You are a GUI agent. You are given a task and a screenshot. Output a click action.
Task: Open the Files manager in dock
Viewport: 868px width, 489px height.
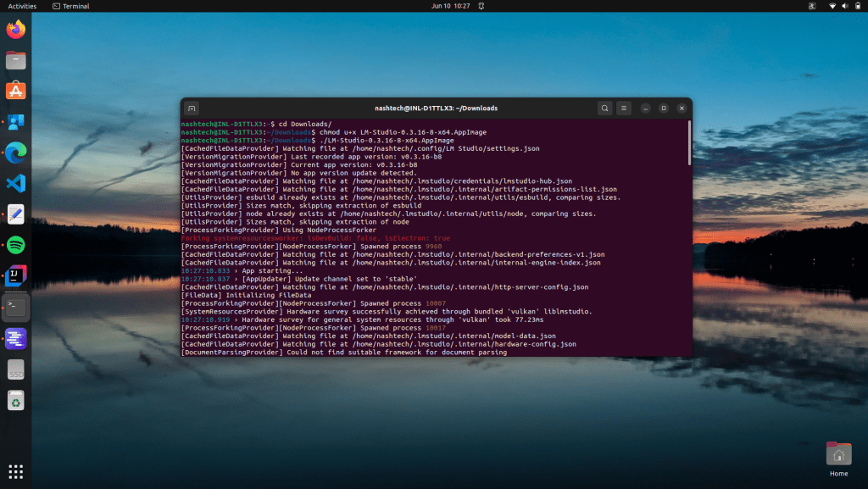[x=16, y=60]
